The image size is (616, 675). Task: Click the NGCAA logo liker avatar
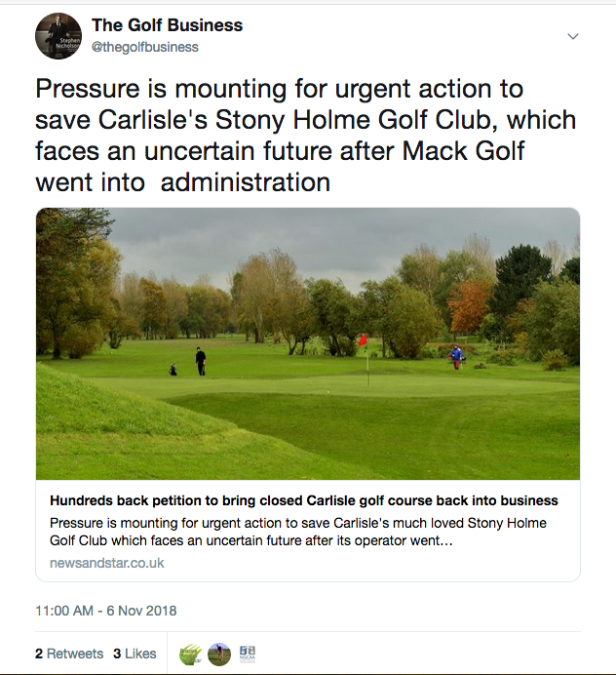(248, 654)
